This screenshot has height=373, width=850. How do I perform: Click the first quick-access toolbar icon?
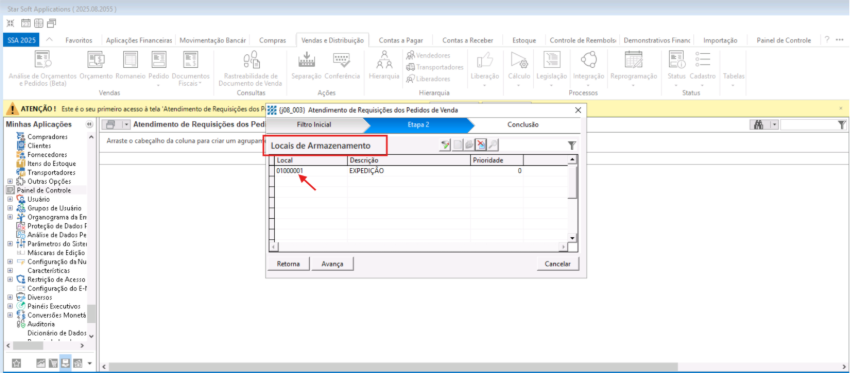(x=10, y=23)
